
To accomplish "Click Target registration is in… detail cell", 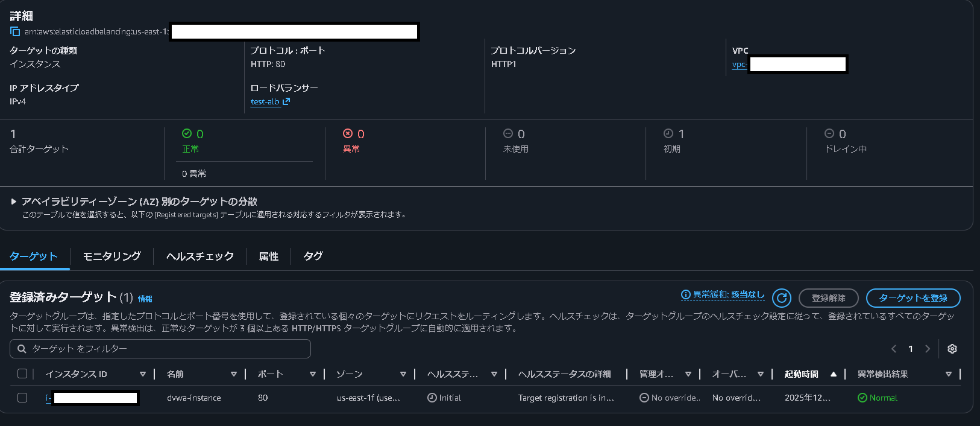I will click(x=566, y=398).
